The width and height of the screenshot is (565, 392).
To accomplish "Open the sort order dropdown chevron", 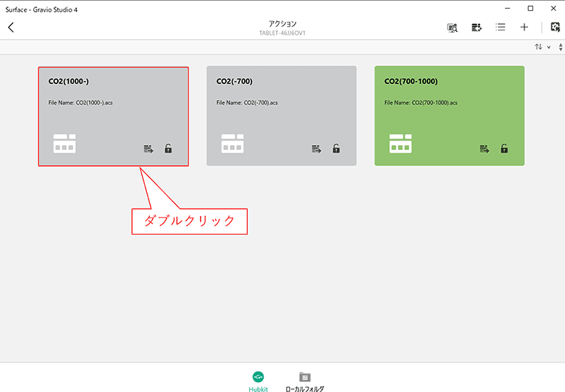I will [x=549, y=47].
